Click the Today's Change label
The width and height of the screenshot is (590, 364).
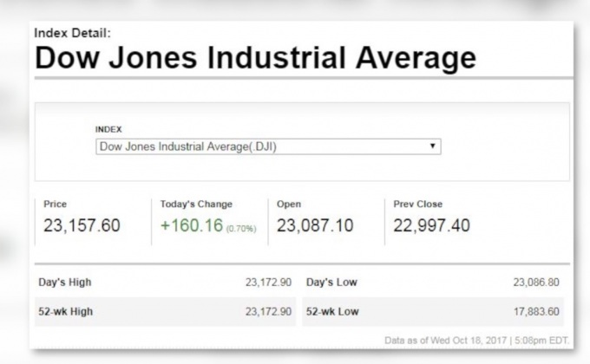click(x=196, y=205)
